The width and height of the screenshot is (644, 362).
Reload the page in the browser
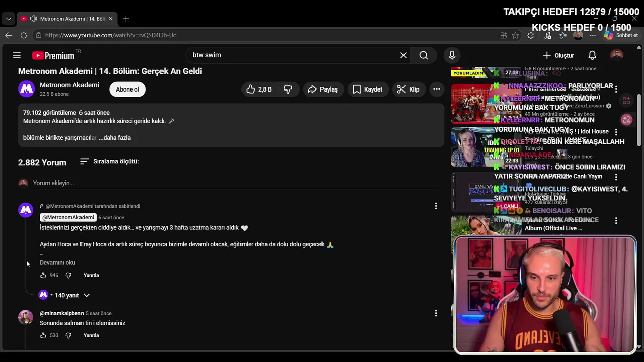[x=24, y=35]
